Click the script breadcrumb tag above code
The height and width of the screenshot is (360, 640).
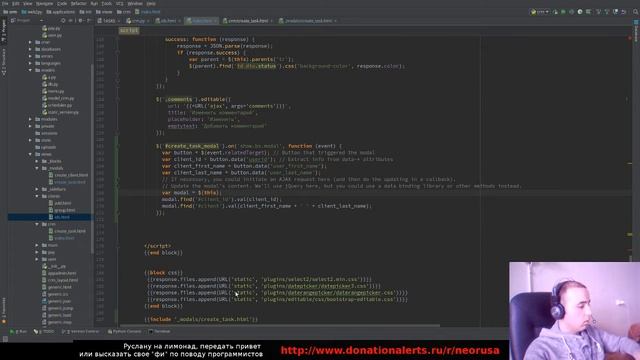pos(129,31)
